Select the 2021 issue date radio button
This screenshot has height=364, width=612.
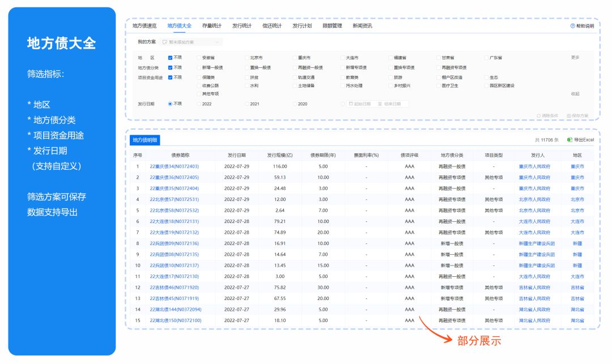(x=248, y=104)
